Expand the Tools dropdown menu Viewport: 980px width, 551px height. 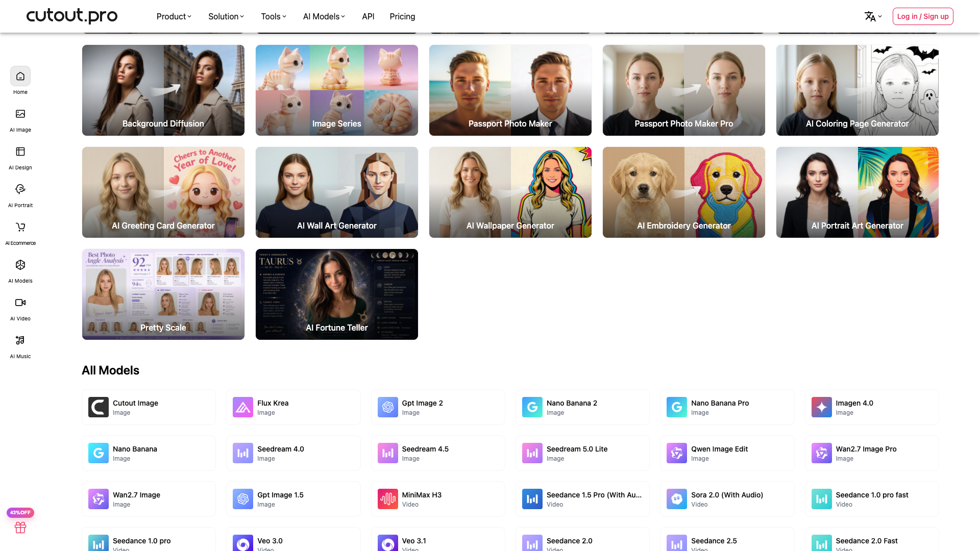click(274, 16)
